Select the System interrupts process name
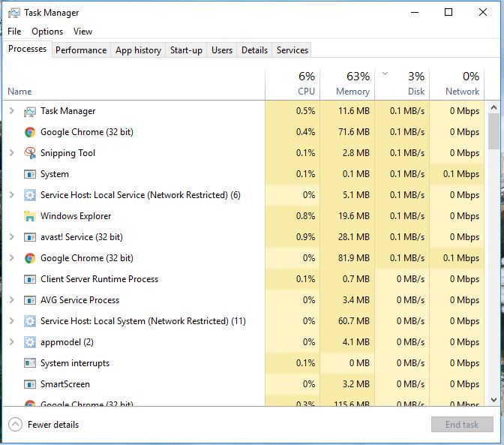Viewport: 504px width, 445px height. tap(75, 363)
